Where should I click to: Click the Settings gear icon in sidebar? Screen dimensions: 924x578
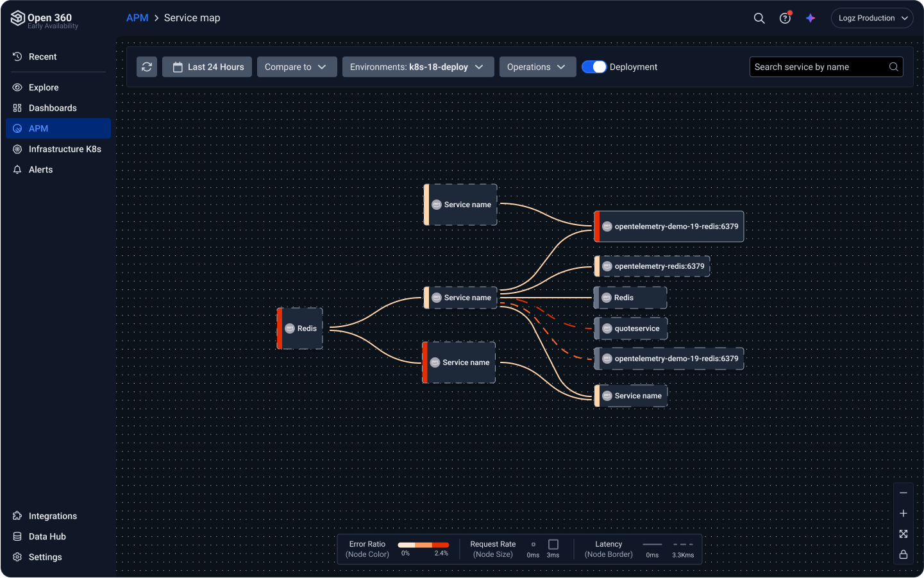(17, 557)
